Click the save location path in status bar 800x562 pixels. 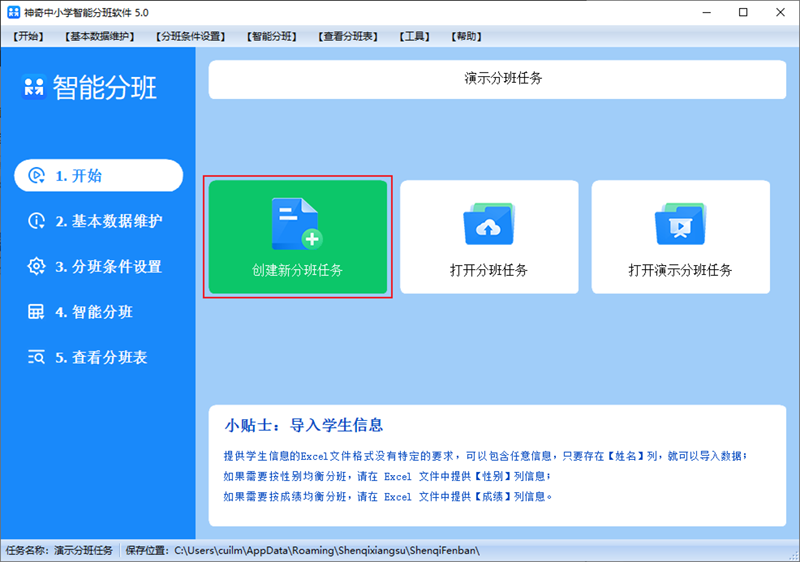tap(327, 550)
